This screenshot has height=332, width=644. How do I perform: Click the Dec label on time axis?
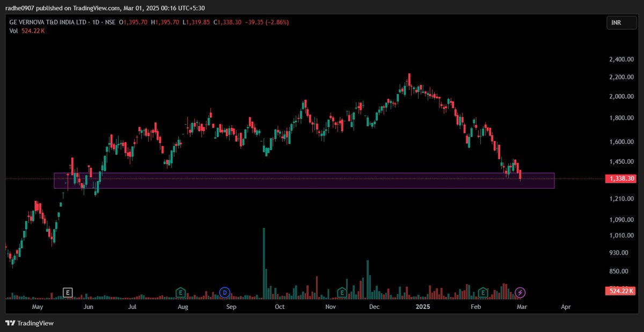[375, 307]
